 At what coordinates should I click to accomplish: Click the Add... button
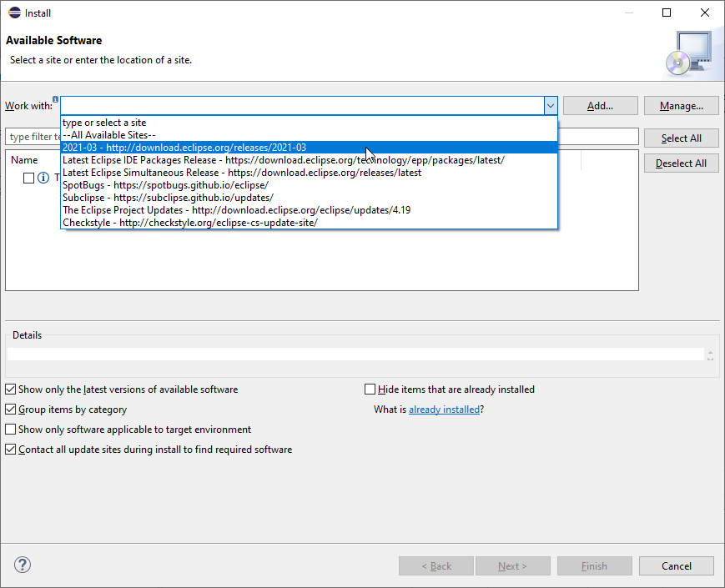(x=600, y=106)
